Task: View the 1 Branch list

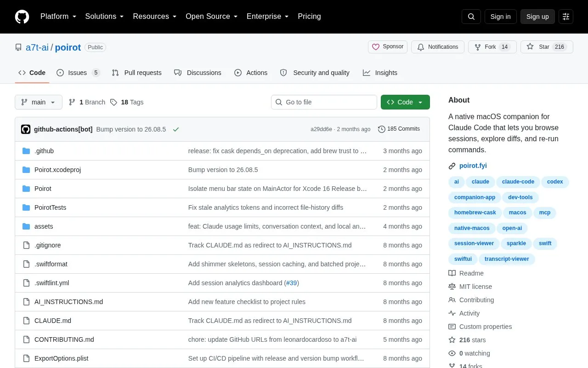Action: (x=87, y=102)
